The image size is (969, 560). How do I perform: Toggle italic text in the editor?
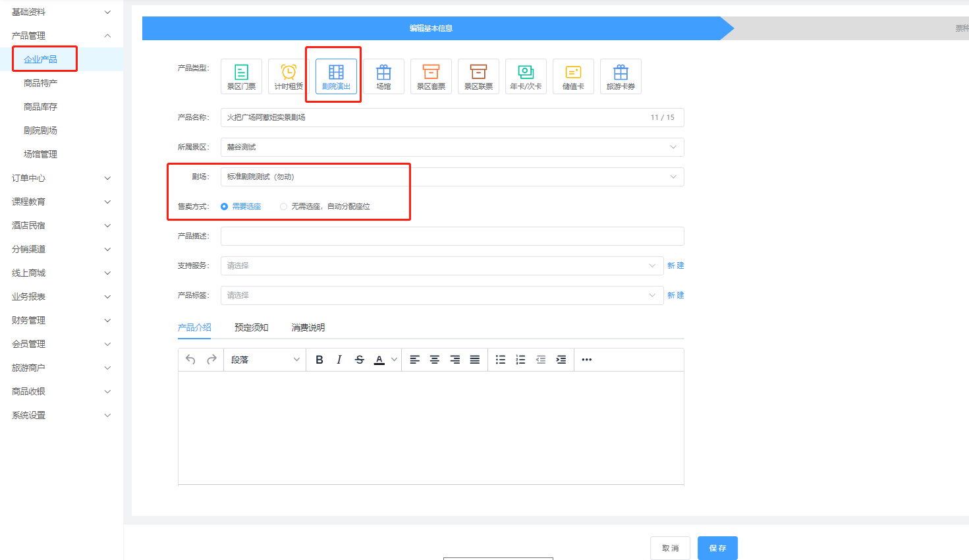click(339, 360)
